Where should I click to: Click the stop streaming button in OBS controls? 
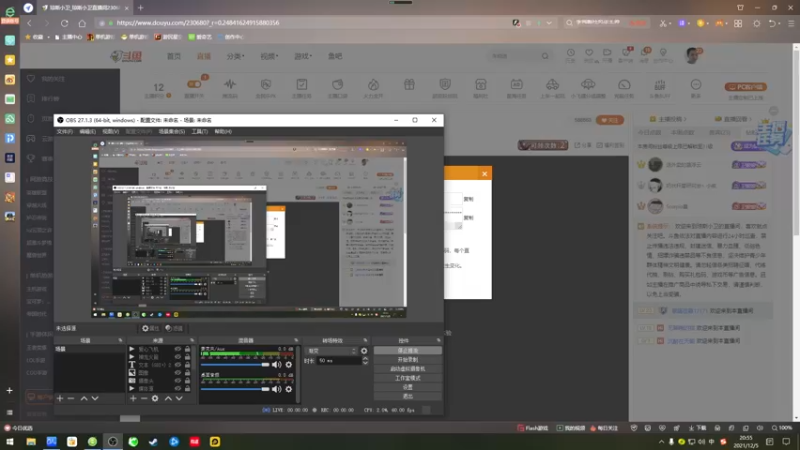click(x=408, y=351)
